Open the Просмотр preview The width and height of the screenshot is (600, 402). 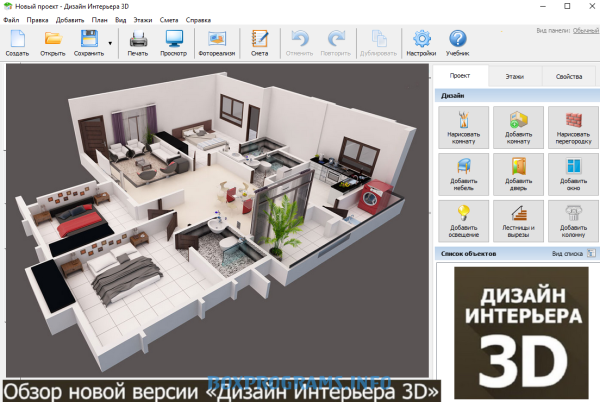pyautogui.click(x=173, y=43)
